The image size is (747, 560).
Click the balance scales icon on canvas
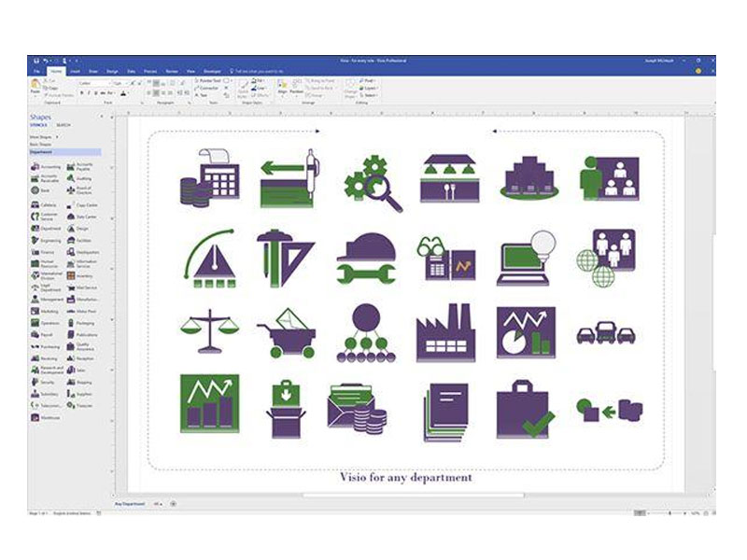pos(209,331)
